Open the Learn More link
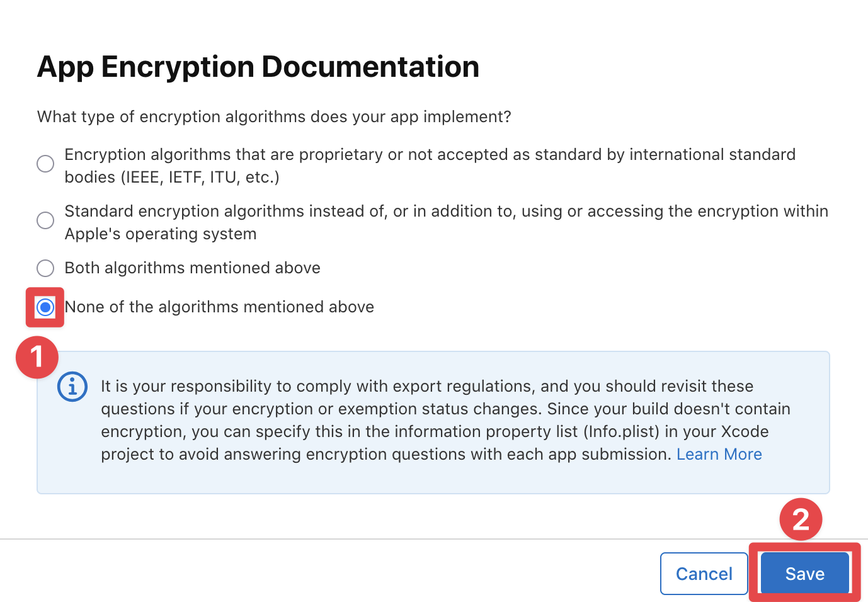868x602 pixels. [719, 453]
